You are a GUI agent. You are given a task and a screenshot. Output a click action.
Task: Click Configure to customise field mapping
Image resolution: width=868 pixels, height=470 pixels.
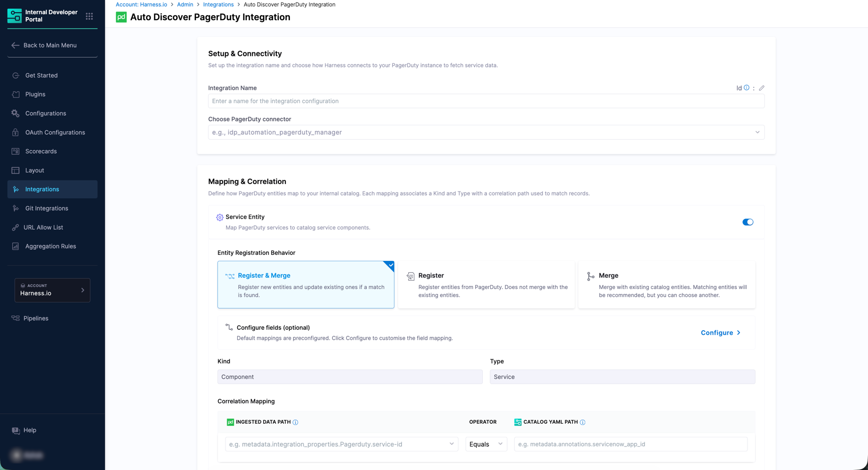[717, 332]
